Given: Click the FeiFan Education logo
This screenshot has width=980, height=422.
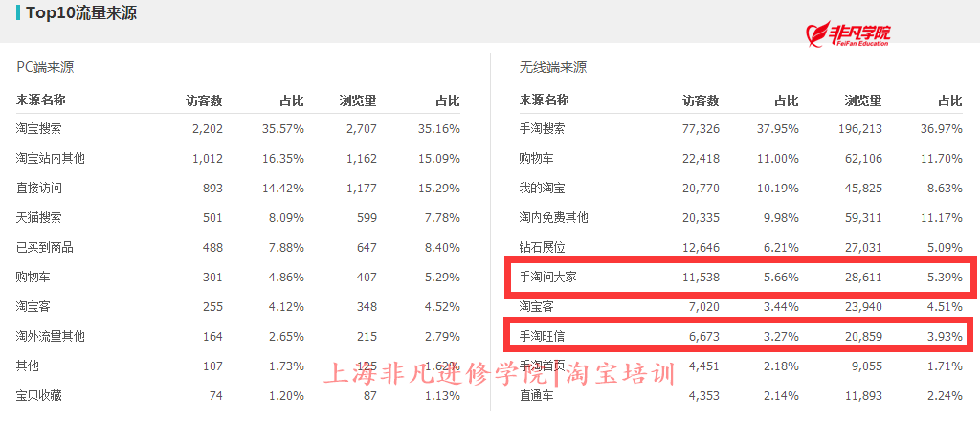Looking at the screenshot, I should (848, 35).
